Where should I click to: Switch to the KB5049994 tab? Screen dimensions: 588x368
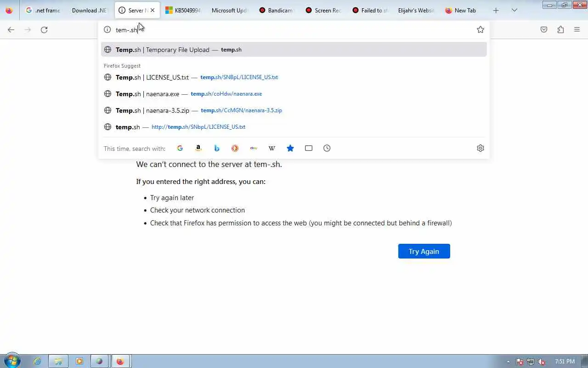click(183, 10)
